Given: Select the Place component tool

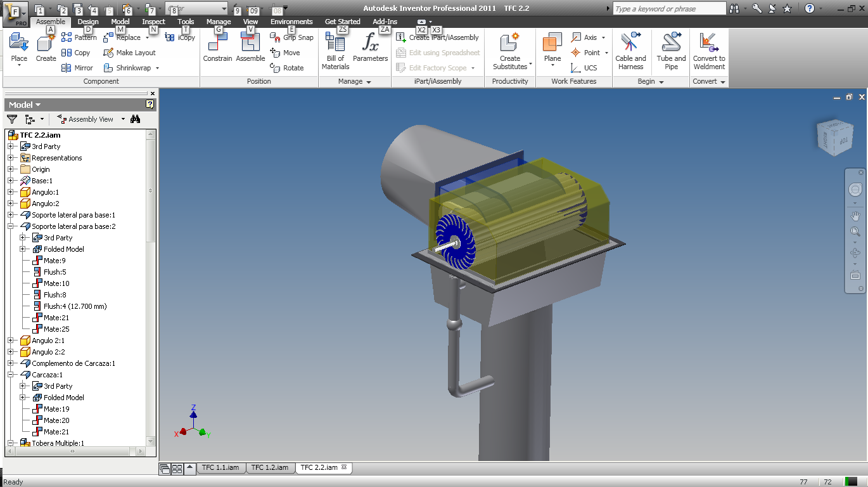Looking at the screenshot, I should coord(19,49).
